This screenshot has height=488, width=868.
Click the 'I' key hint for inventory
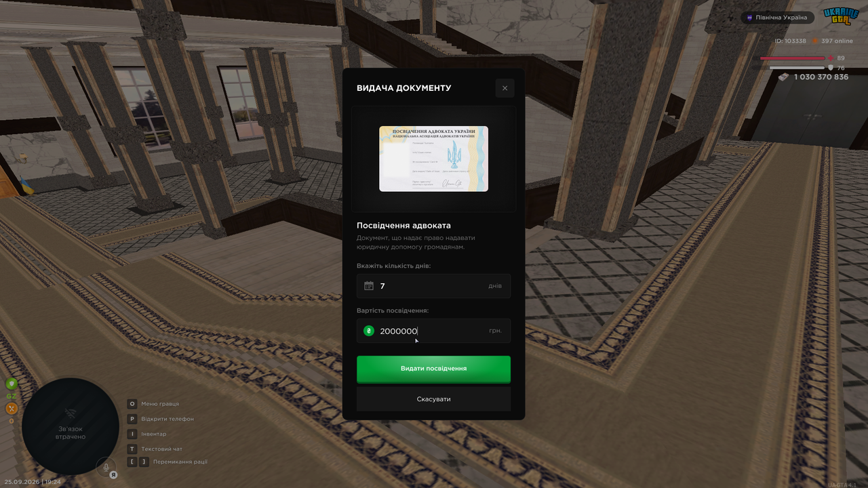[132, 434]
